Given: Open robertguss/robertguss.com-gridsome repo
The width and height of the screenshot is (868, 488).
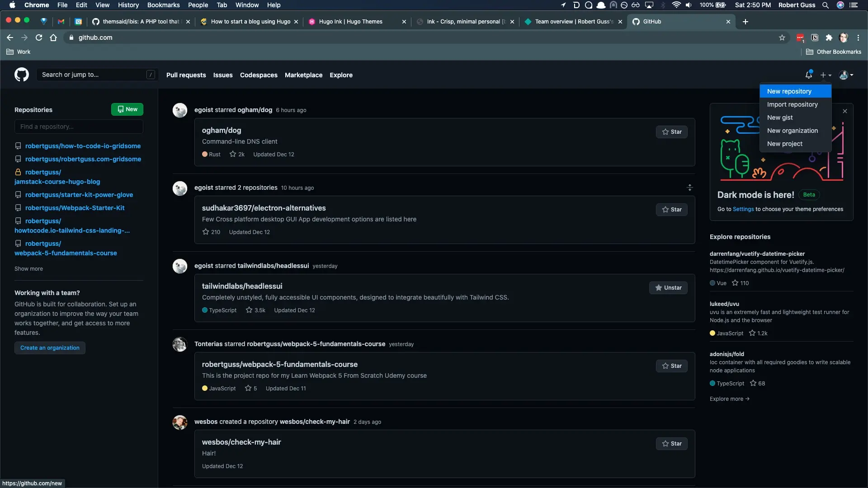Looking at the screenshot, I should click(83, 159).
